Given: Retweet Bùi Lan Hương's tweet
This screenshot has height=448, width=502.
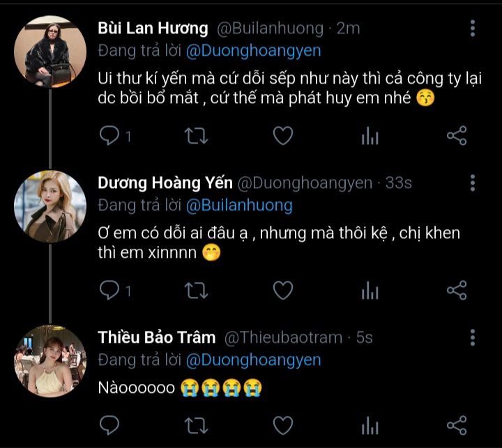Looking at the screenshot, I should (x=196, y=136).
